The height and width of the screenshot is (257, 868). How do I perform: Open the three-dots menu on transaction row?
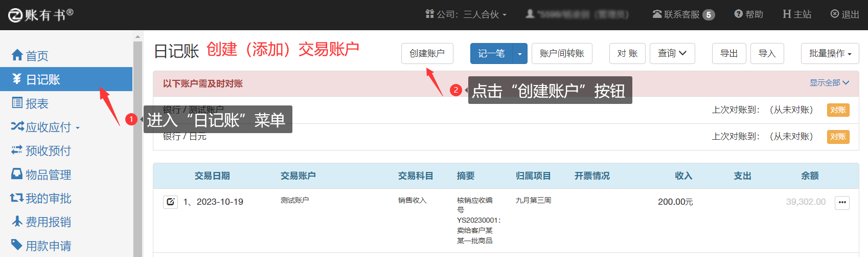pos(842,203)
